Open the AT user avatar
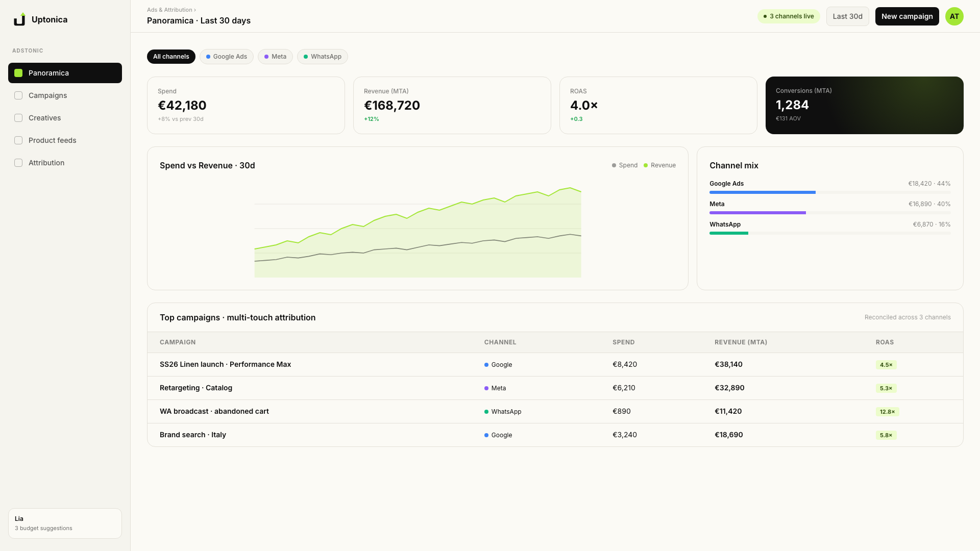 954,16
